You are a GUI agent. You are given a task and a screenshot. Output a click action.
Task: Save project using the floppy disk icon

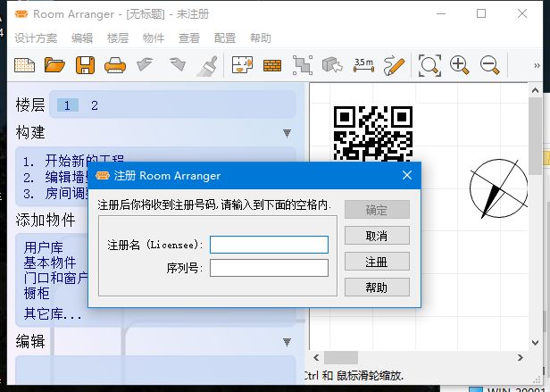(x=85, y=65)
